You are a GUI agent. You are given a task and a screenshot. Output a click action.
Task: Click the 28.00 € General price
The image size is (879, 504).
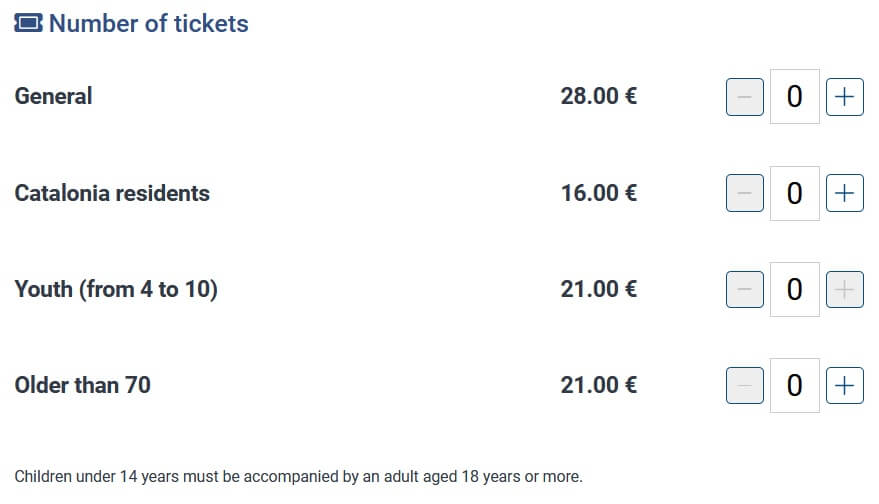tap(599, 97)
